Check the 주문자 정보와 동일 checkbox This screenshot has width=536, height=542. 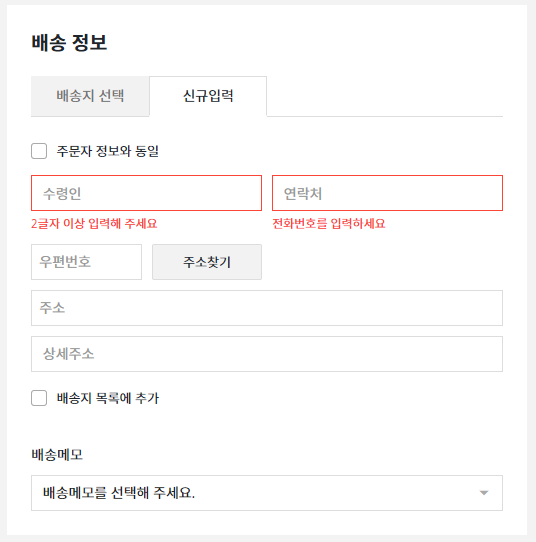(39, 151)
